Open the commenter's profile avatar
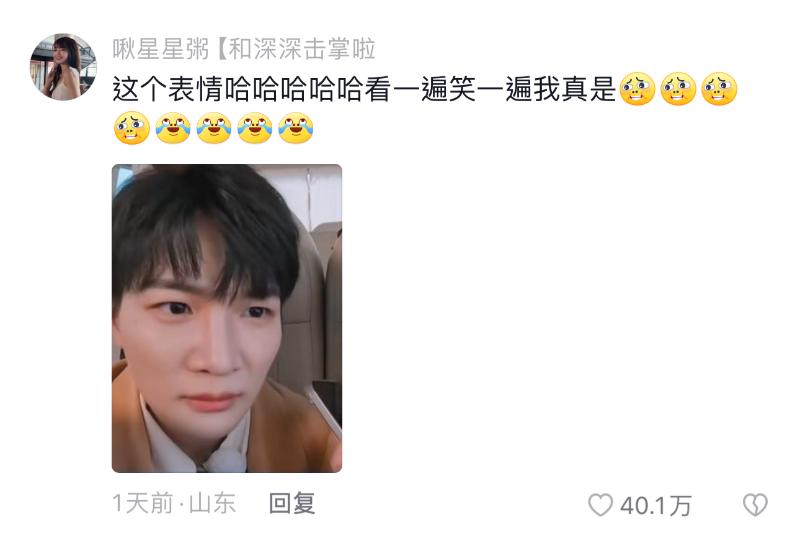The image size is (800, 548). click(63, 67)
